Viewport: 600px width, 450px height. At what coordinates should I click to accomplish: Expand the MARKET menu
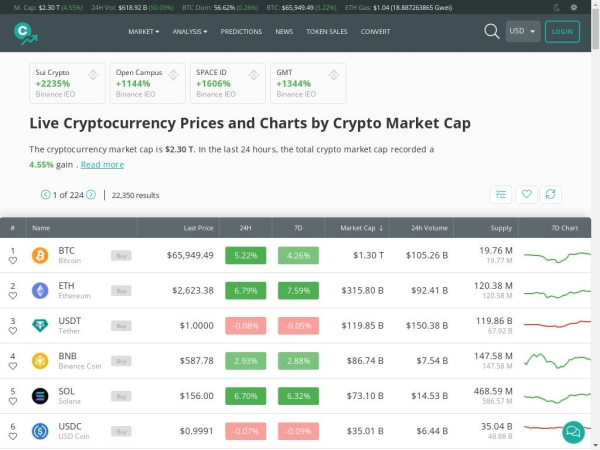click(143, 32)
